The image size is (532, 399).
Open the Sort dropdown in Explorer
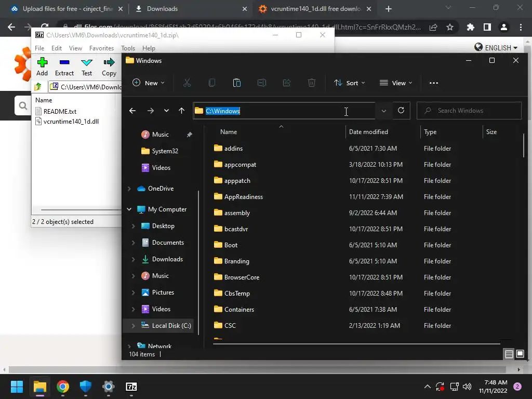(x=350, y=83)
